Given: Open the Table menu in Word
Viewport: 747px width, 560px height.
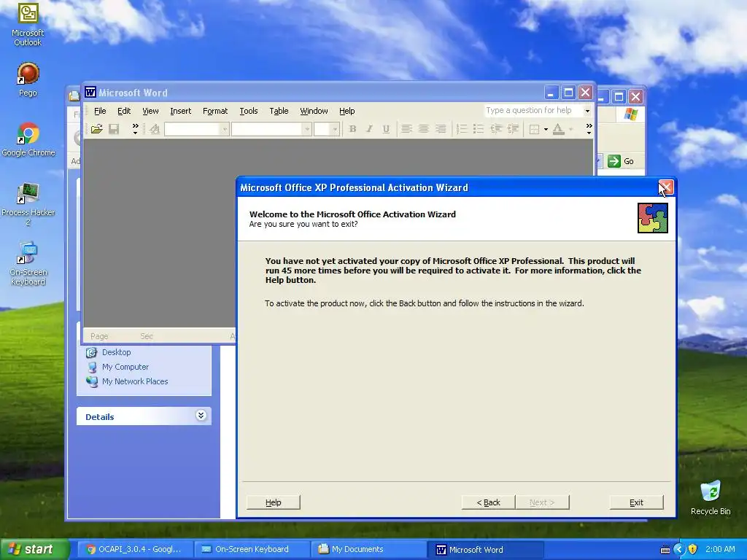Looking at the screenshot, I should 279,111.
